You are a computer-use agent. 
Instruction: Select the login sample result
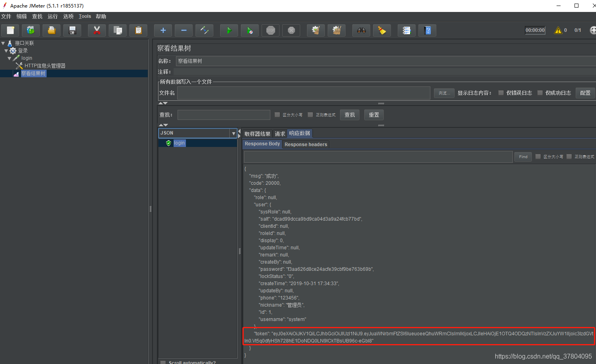coord(179,143)
